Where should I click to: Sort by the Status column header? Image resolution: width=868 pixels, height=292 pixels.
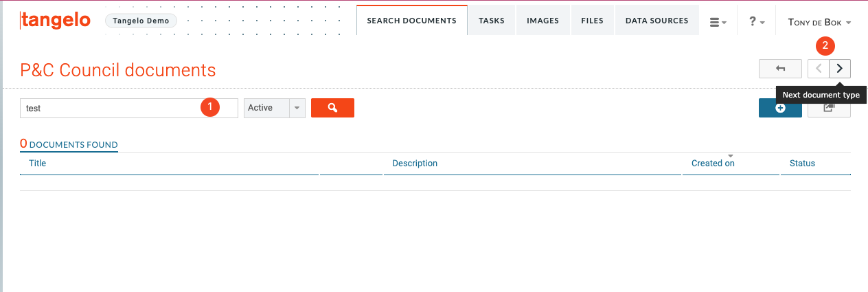pyautogui.click(x=802, y=164)
